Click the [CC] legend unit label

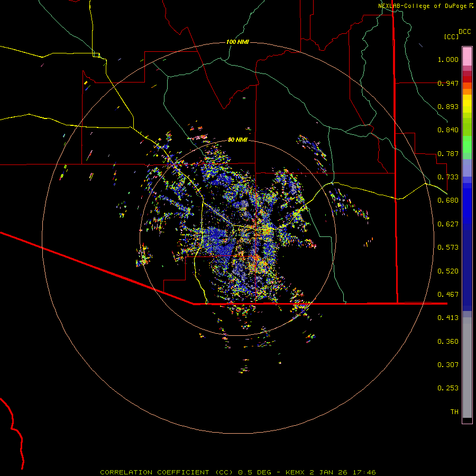tap(451, 36)
